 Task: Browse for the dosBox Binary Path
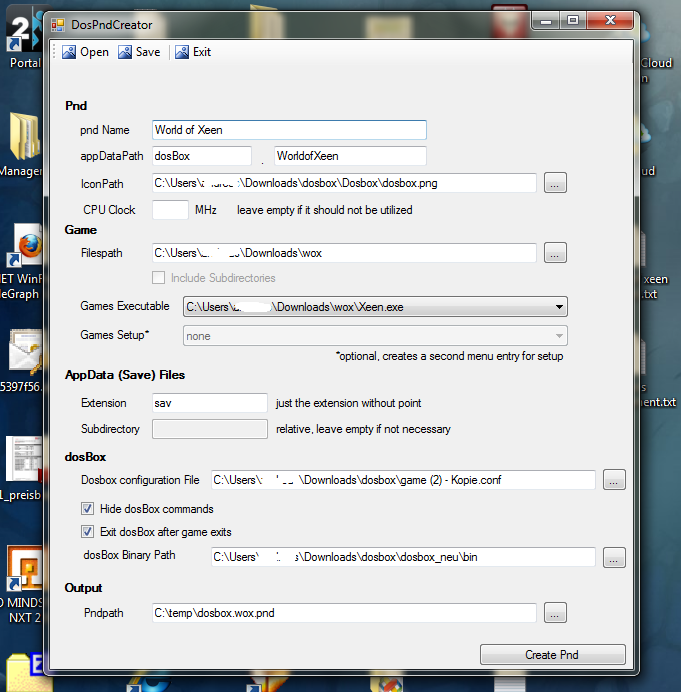(x=614, y=557)
